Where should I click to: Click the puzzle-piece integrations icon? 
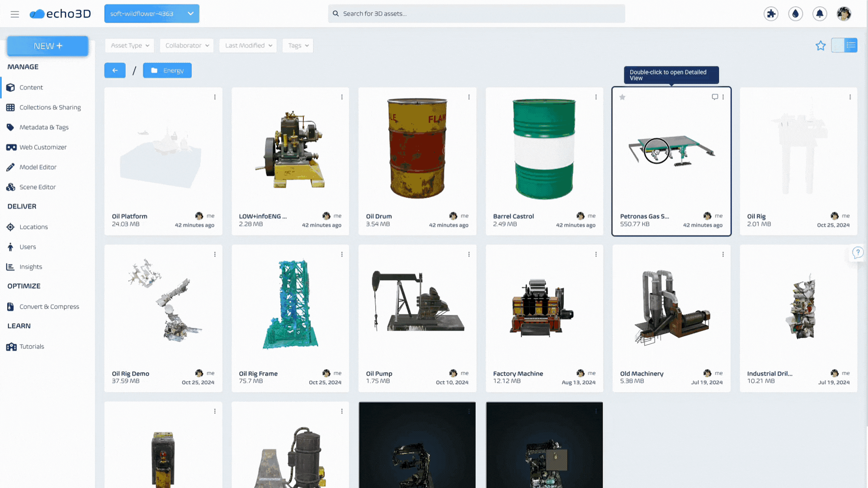coord(771,14)
